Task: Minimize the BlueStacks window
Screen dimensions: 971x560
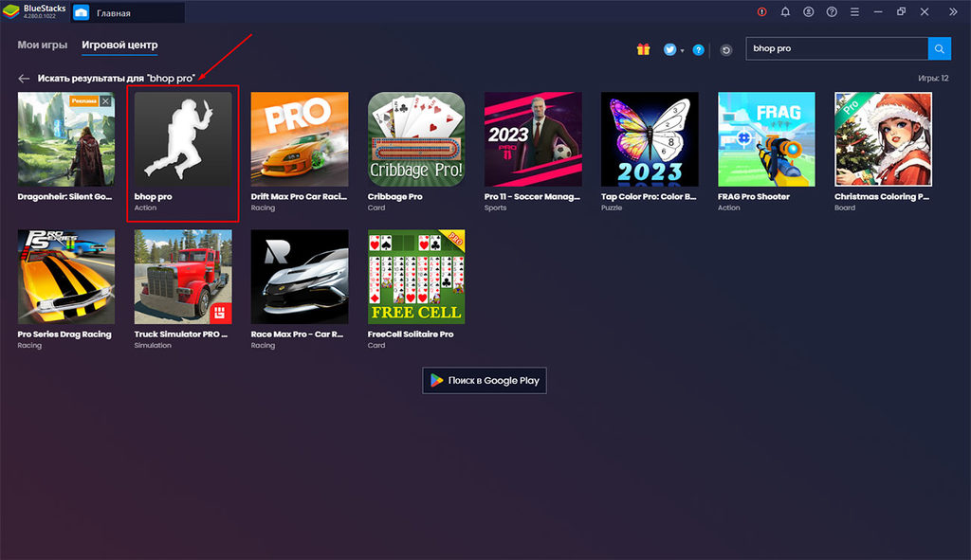Action: [x=878, y=11]
